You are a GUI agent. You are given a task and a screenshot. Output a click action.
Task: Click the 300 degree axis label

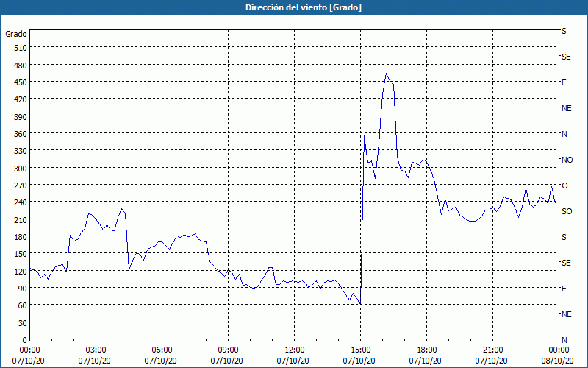[x=21, y=169]
